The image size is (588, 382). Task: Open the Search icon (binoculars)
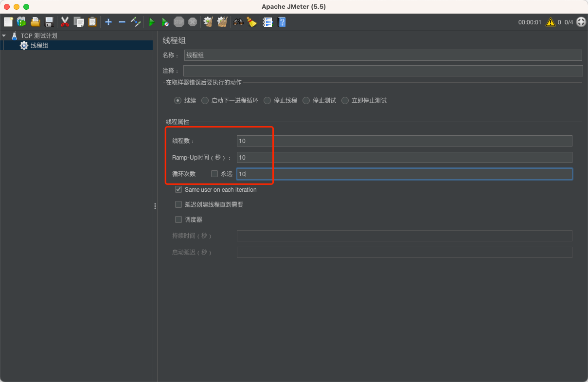coord(238,22)
